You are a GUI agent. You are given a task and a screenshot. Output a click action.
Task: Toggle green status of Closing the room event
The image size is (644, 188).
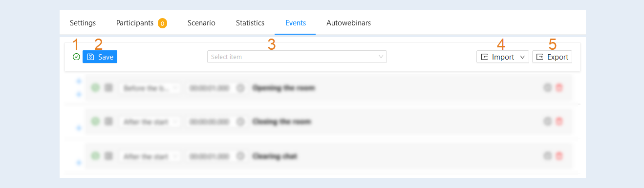[x=95, y=121]
